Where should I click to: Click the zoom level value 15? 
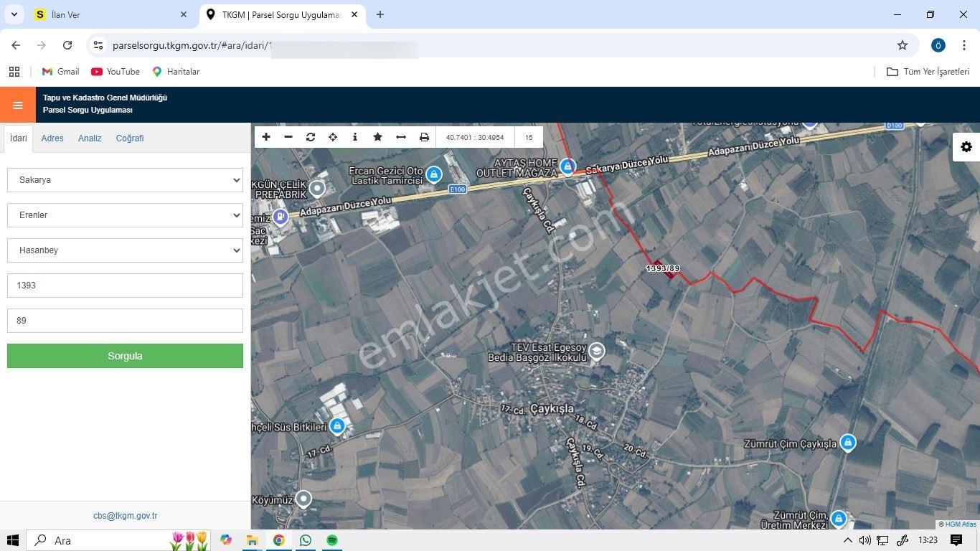[x=529, y=137]
